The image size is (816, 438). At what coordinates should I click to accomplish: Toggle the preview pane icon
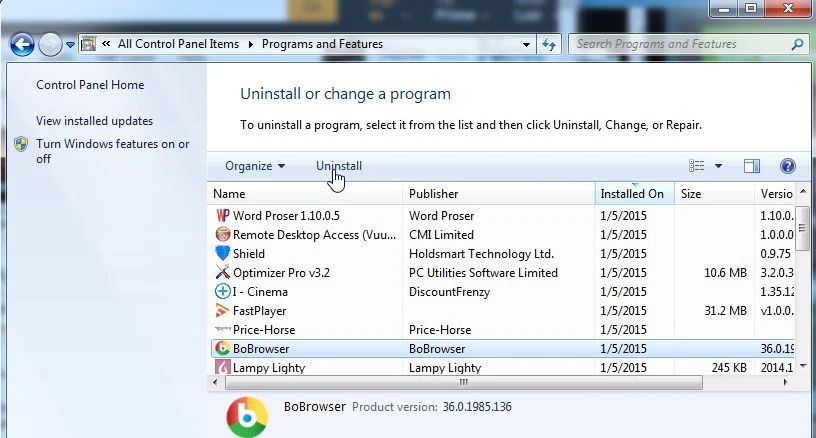tap(751, 166)
